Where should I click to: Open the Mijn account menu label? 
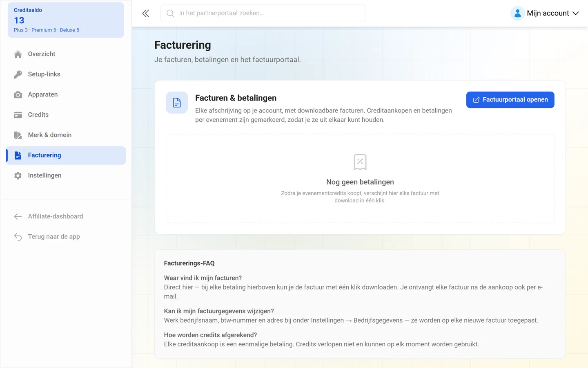coord(548,13)
